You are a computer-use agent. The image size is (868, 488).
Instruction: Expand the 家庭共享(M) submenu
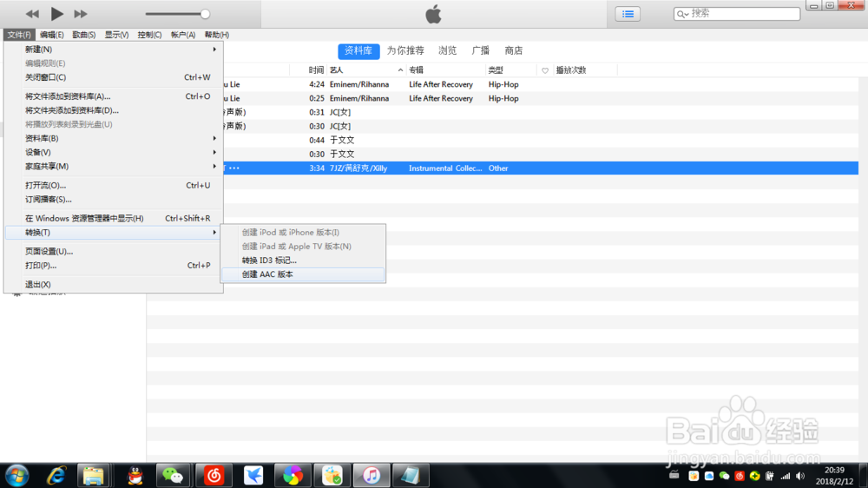[x=114, y=166]
